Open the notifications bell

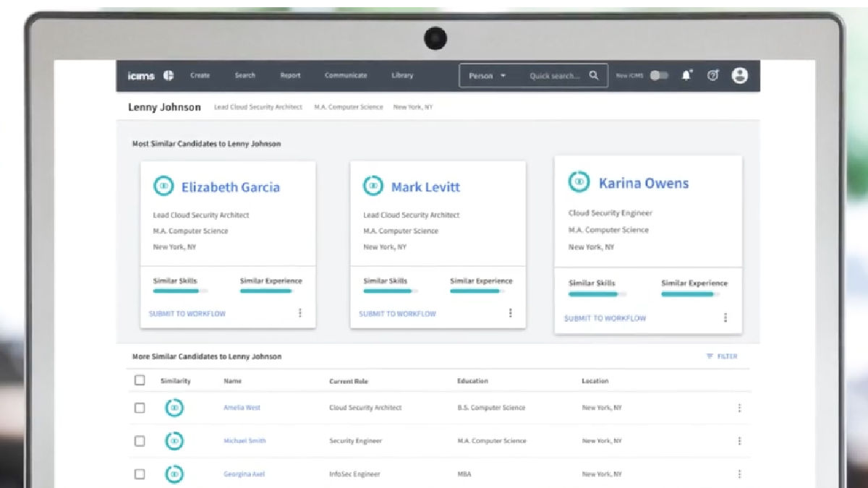tap(686, 75)
